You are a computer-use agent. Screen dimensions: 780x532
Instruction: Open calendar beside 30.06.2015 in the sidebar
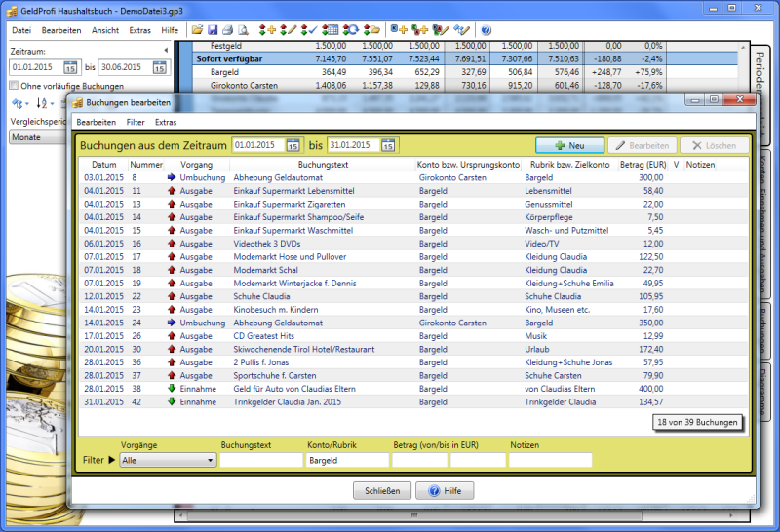tap(158, 67)
